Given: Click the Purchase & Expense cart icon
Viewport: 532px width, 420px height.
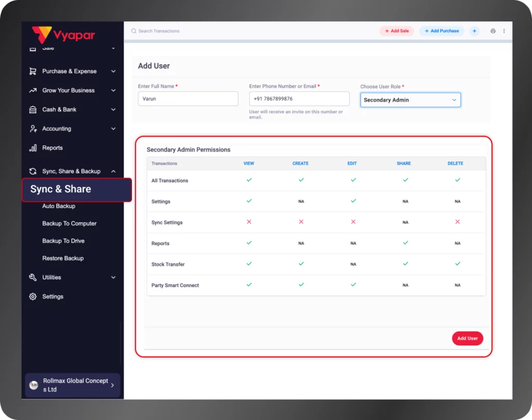Looking at the screenshot, I should point(33,71).
